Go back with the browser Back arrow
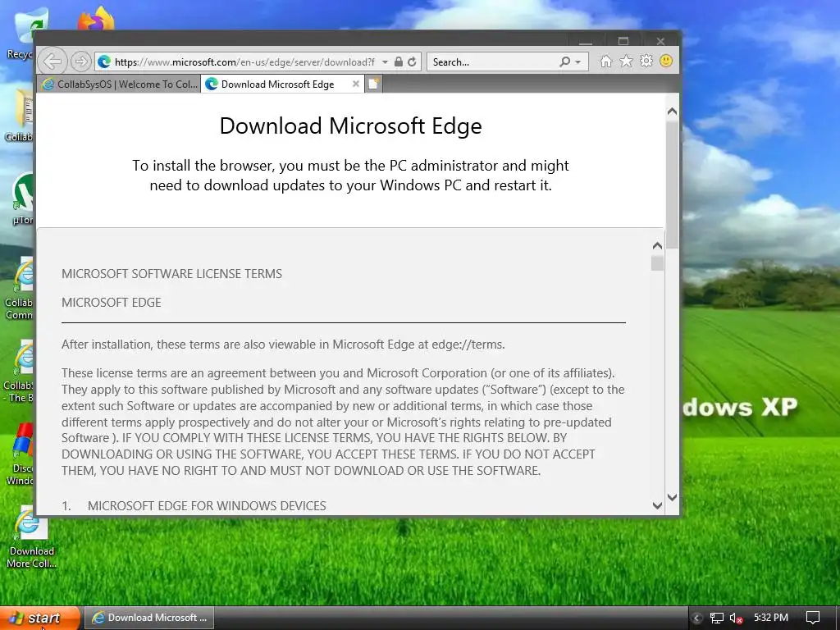The width and height of the screenshot is (840, 630). coord(52,61)
